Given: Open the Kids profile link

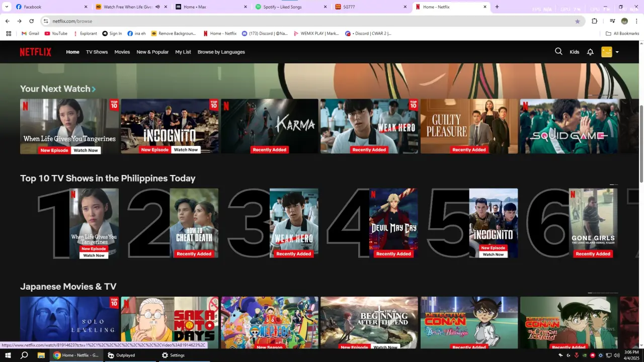Looking at the screenshot, I should point(575,52).
